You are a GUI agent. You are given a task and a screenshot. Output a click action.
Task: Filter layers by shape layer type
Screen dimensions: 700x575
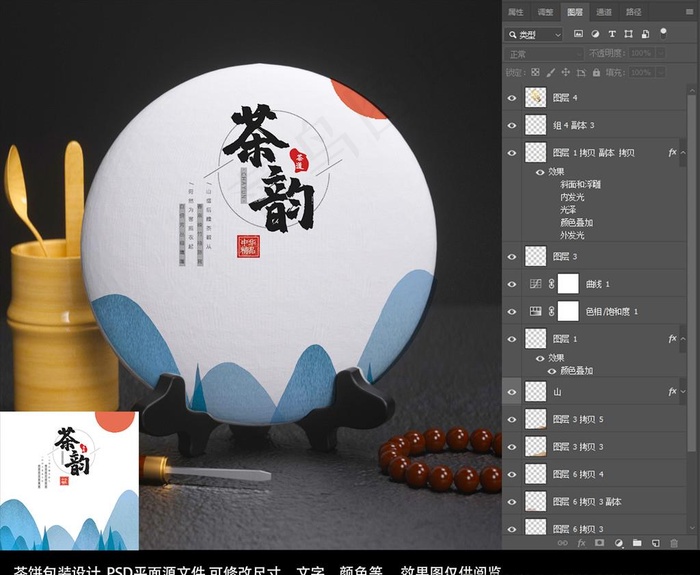click(x=629, y=34)
